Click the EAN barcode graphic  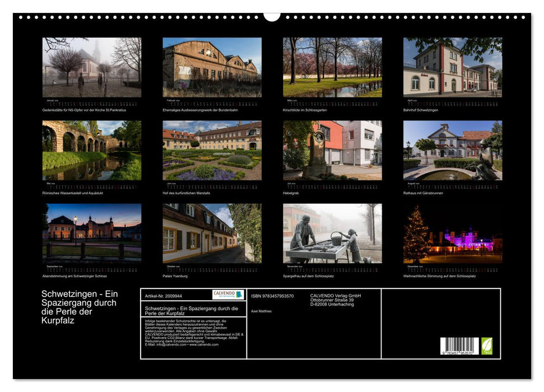pyautogui.click(x=459, y=345)
